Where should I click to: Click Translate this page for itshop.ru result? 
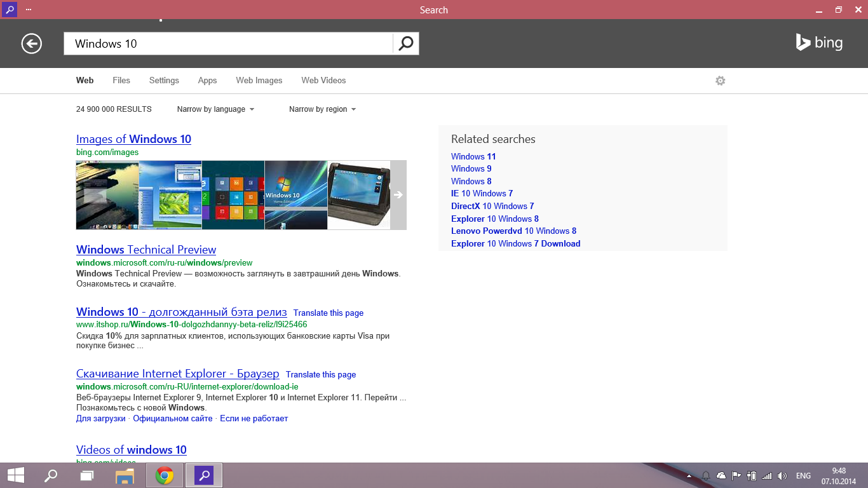click(329, 313)
